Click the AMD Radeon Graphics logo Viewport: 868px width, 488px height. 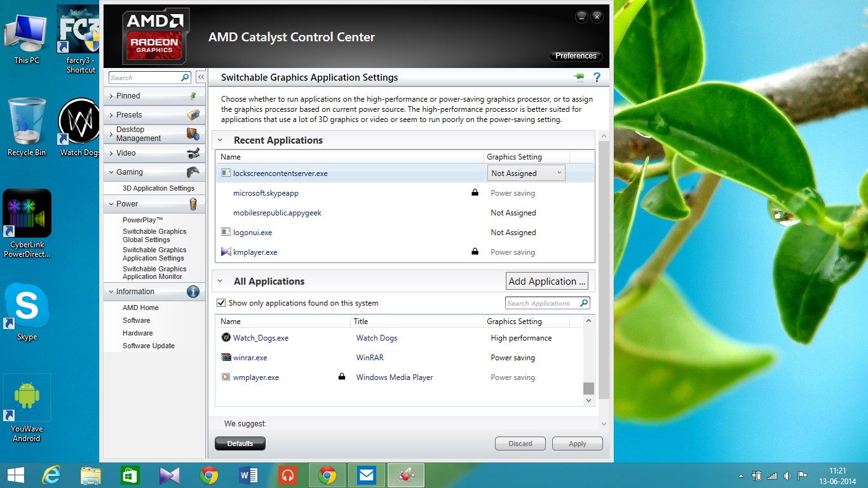point(157,37)
